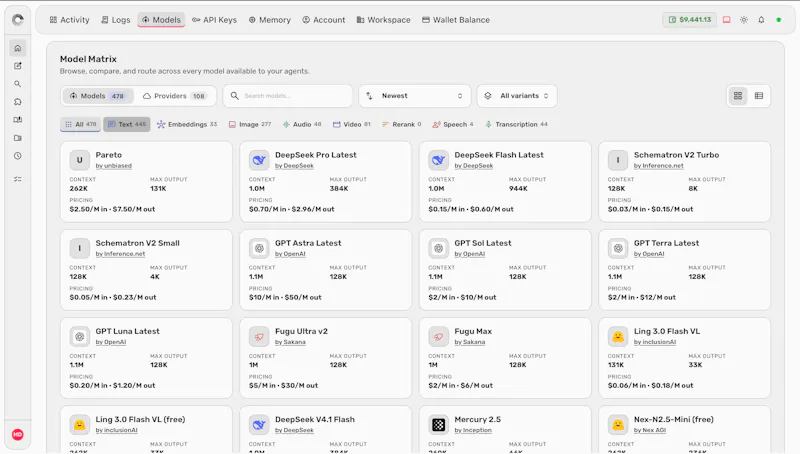The width and height of the screenshot is (800, 454).
Task: Open the sliders settings sidebar icon
Action: tap(18, 179)
